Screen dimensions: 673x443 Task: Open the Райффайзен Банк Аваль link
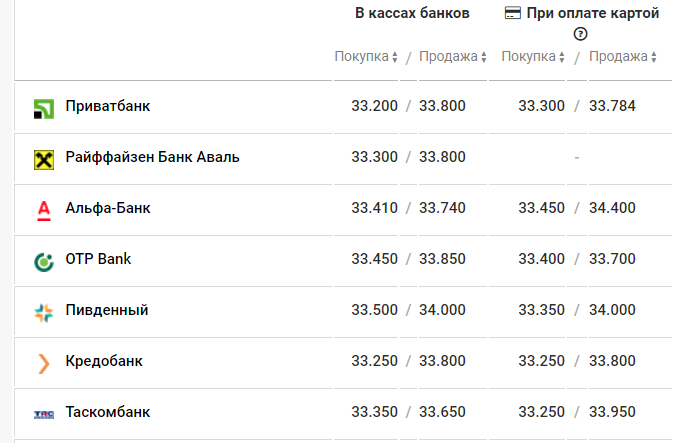click(x=152, y=157)
